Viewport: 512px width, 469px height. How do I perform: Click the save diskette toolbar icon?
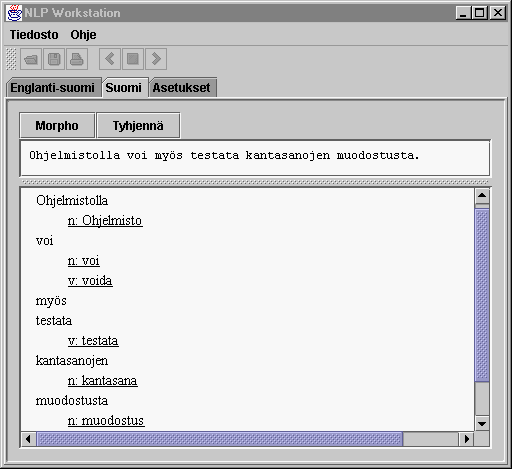pos(54,59)
